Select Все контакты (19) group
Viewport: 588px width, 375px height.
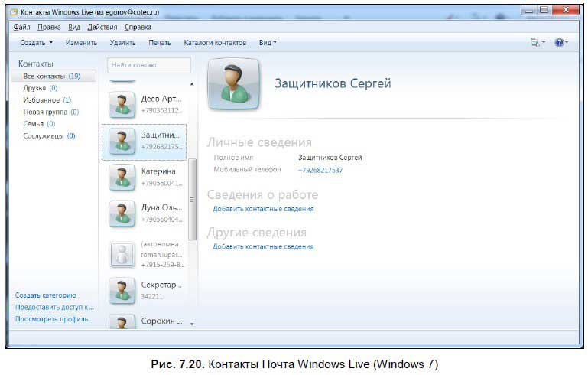[52, 77]
